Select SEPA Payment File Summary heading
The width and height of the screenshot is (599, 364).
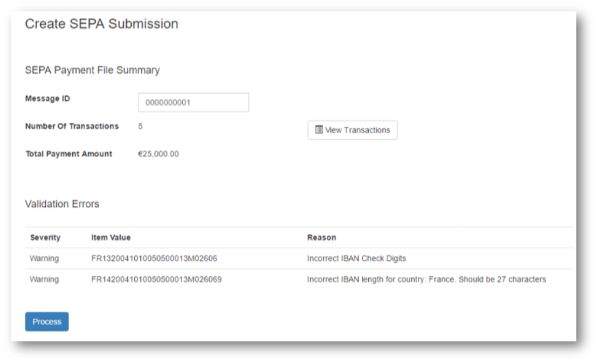pos(92,70)
